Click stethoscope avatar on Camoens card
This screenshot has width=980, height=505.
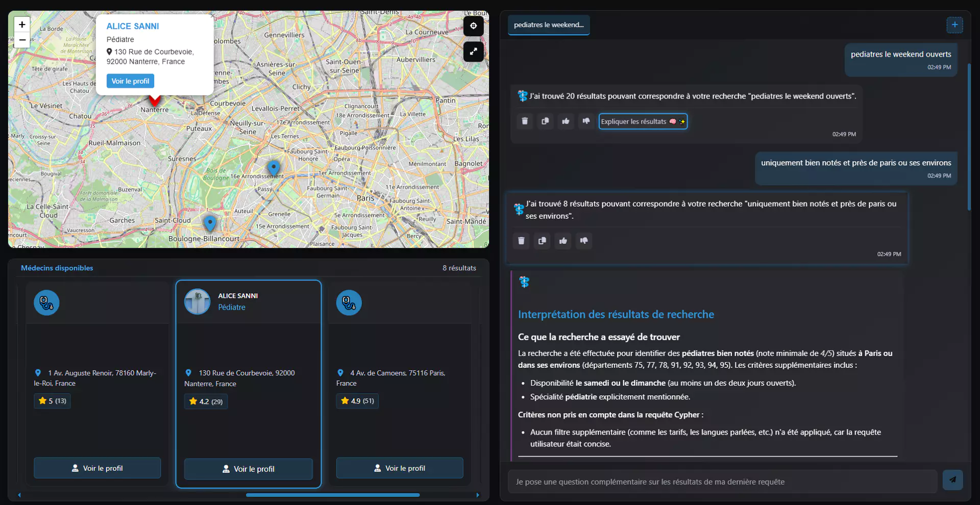349,303
